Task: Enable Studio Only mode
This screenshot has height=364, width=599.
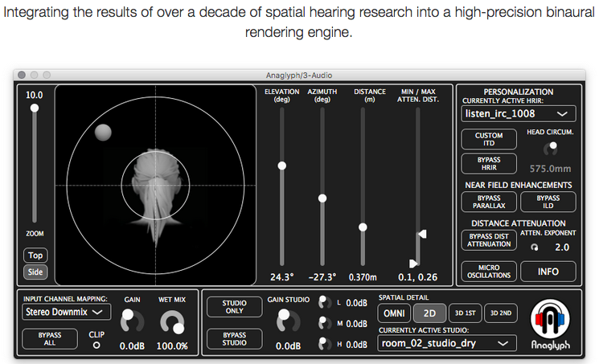Action: (x=235, y=307)
